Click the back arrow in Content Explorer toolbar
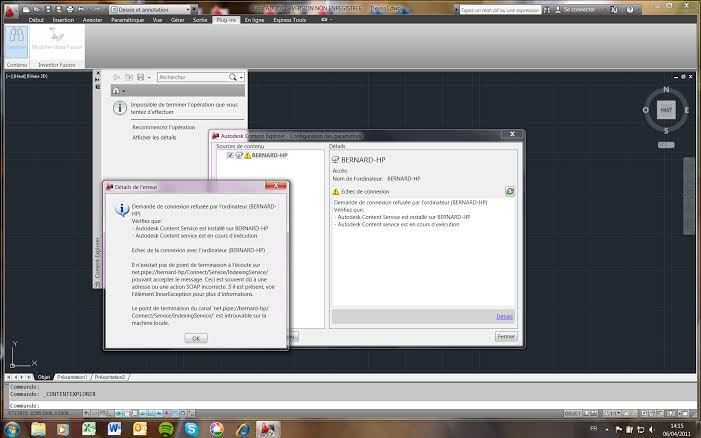The image size is (701, 438). [x=117, y=77]
